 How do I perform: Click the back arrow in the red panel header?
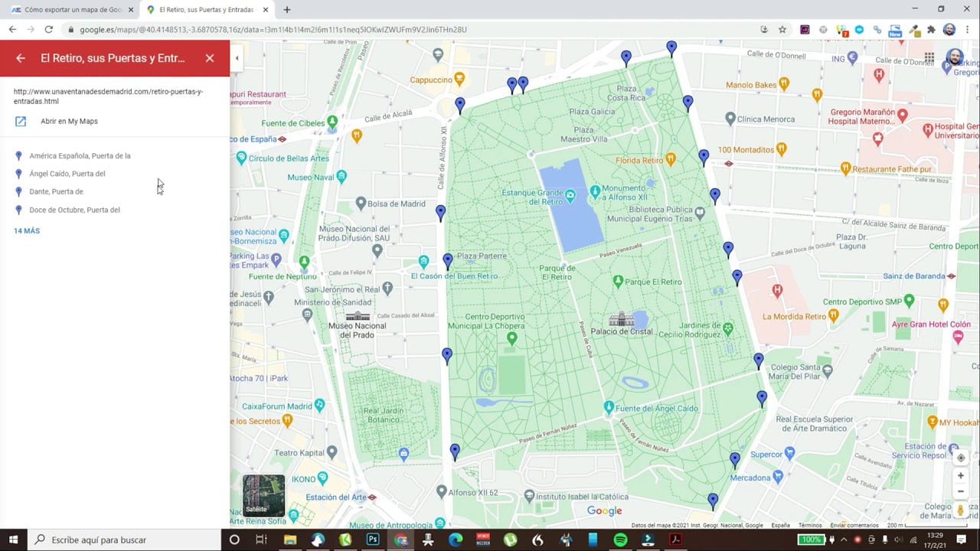20,58
